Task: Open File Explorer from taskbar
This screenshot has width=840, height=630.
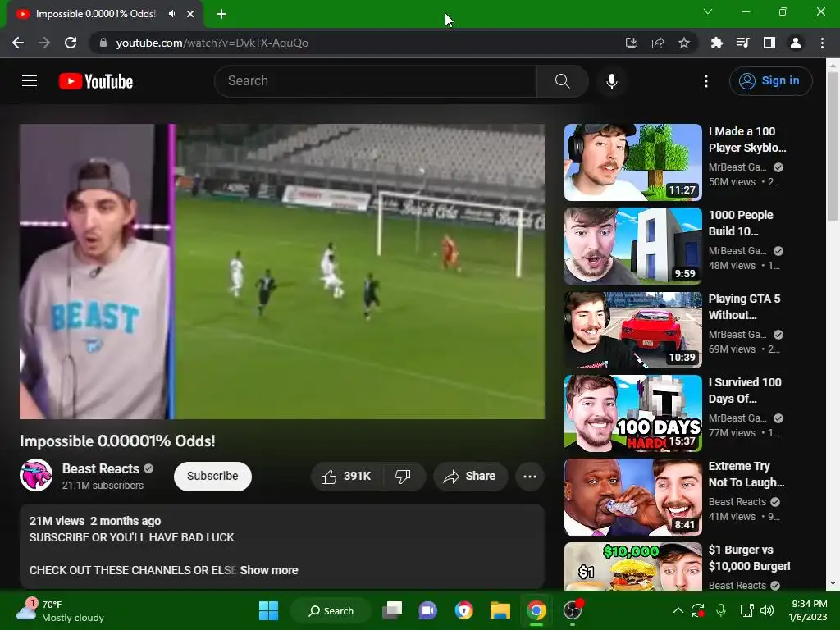Action: [x=500, y=610]
